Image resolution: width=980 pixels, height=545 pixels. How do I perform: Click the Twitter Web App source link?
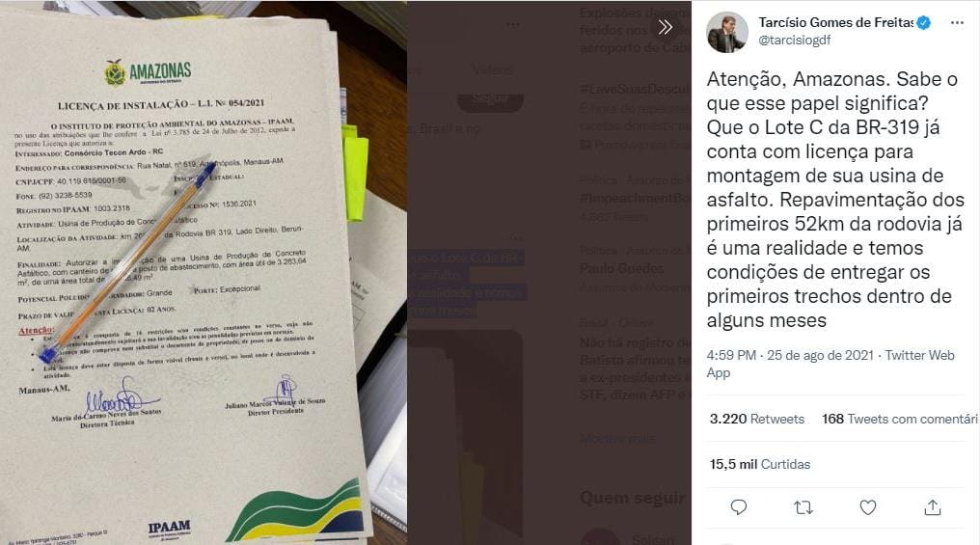coord(830,364)
